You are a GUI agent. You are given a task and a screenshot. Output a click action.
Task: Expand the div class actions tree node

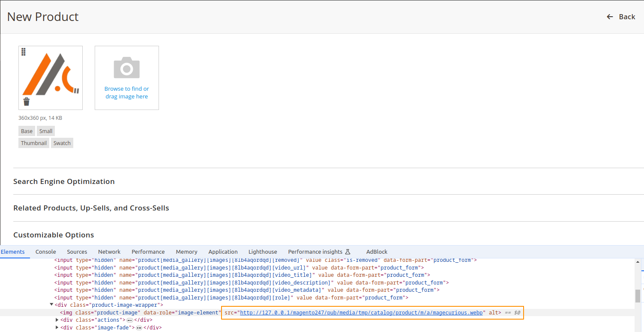coord(57,320)
